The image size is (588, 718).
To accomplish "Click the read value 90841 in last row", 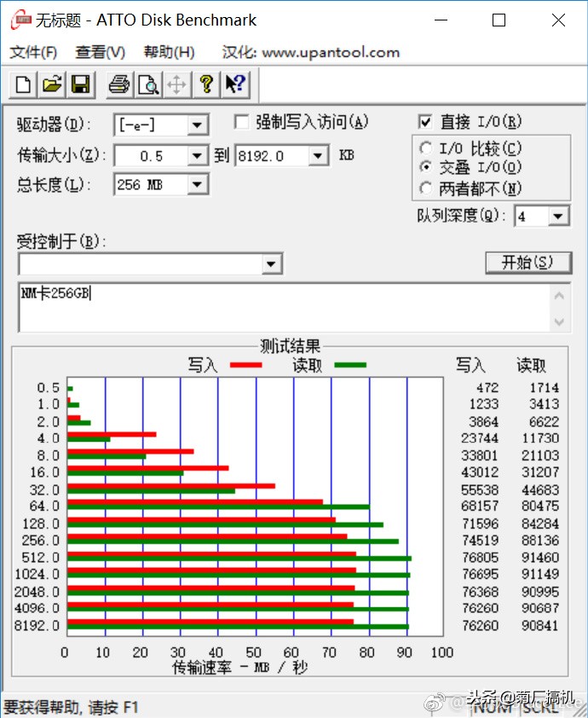I will click(540, 626).
